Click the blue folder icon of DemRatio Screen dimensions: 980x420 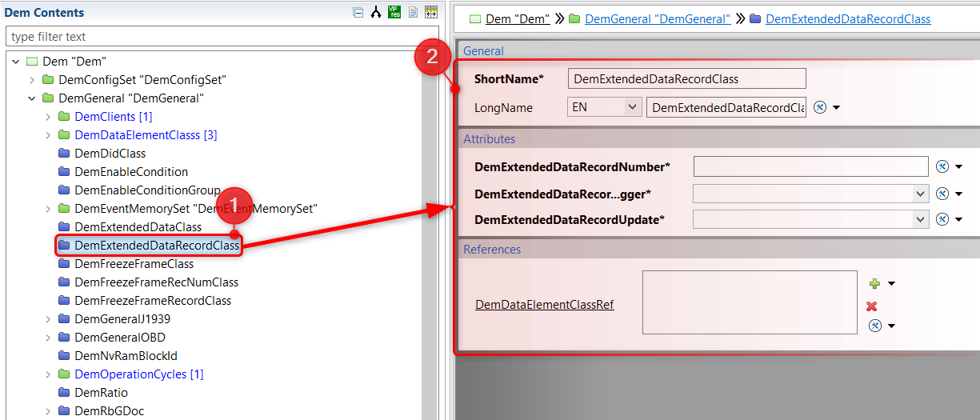coord(64,393)
